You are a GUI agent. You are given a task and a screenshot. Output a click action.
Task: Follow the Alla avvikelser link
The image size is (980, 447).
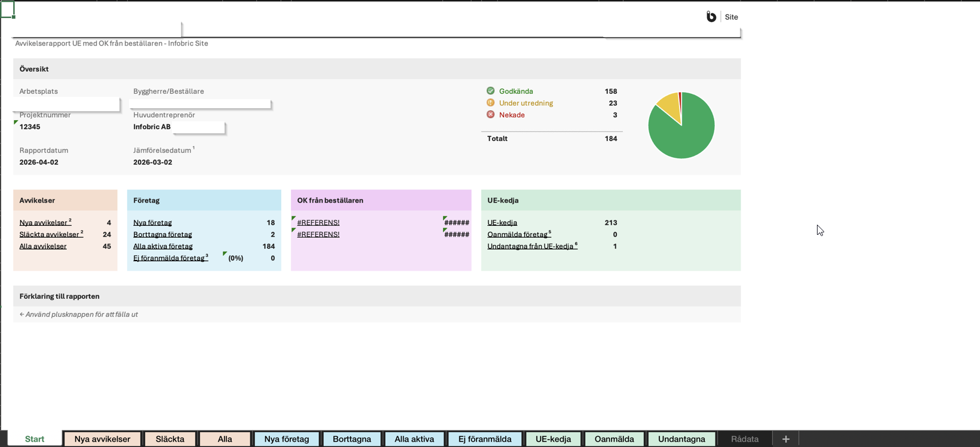pyautogui.click(x=43, y=246)
